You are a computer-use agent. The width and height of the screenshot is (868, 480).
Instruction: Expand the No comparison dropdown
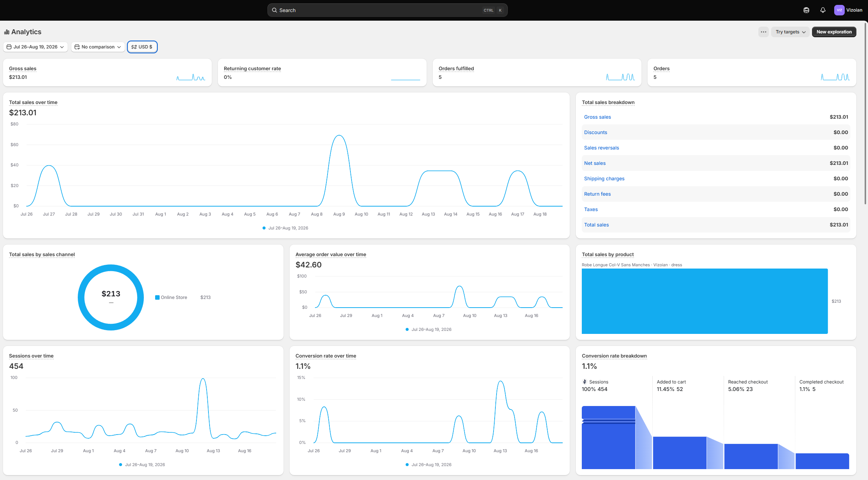[98, 47]
